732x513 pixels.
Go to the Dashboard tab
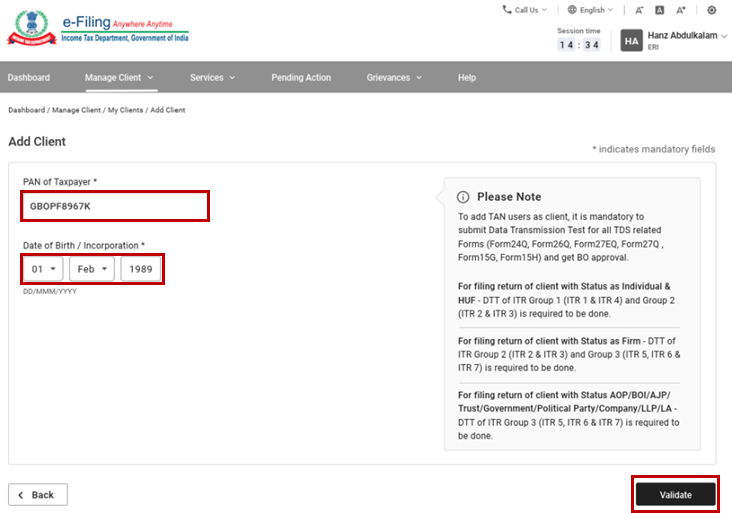pyautogui.click(x=29, y=77)
